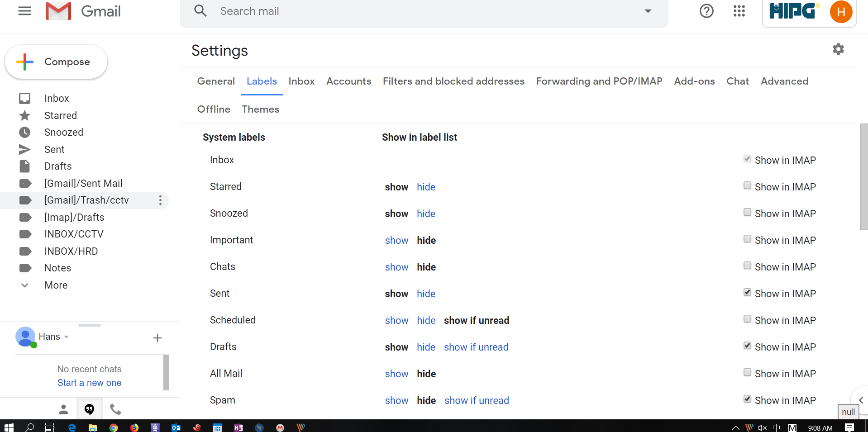Screen dimensions: 868x432
Task: Click plus icon to start new chat
Action: pyautogui.click(x=157, y=338)
